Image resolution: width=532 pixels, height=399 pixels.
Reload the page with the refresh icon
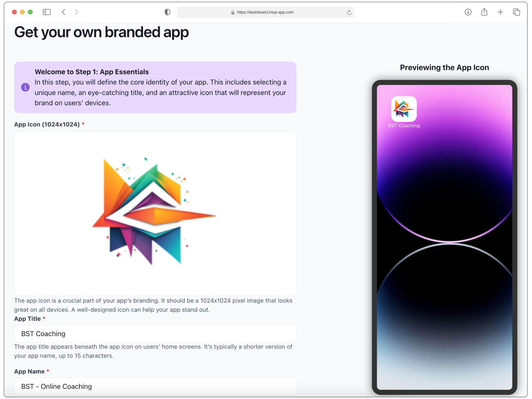349,12
